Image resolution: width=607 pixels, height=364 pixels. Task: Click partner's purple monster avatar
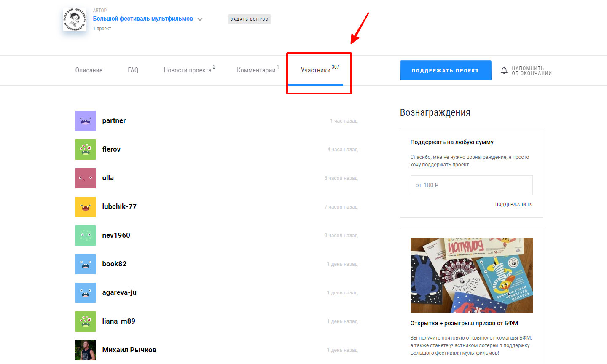click(x=86, y=121)
